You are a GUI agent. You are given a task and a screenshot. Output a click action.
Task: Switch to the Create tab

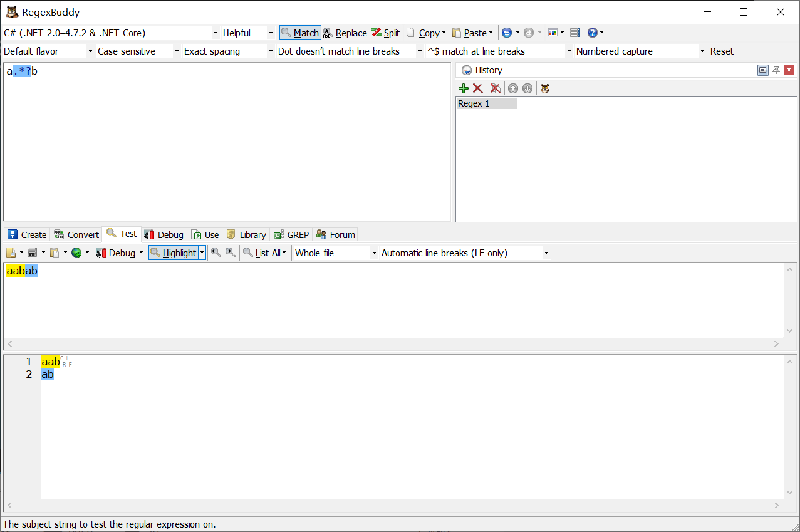[27, 234]
